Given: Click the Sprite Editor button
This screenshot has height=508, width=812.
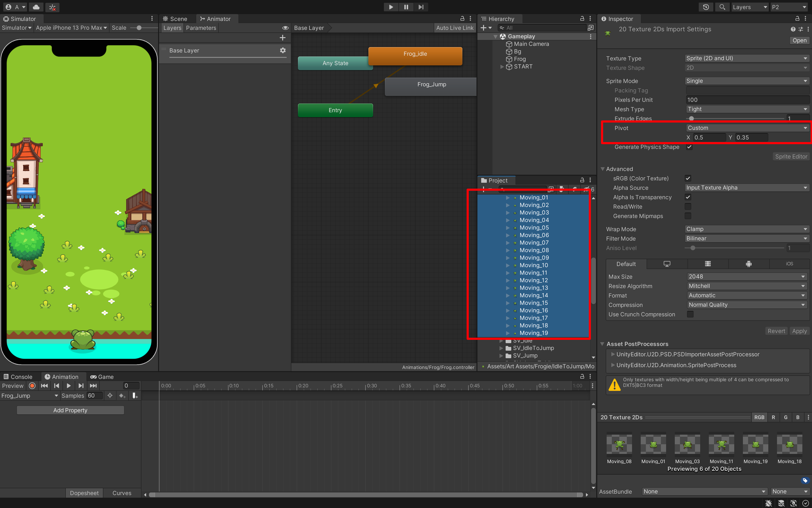Looking at the screenshot, I should click(791, 157).
